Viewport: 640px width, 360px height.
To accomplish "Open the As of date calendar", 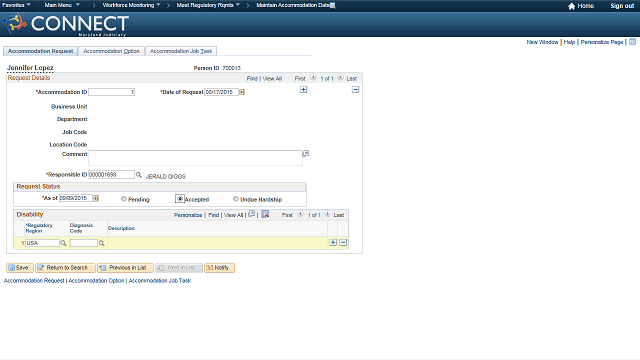I will (x=96, y=198).
